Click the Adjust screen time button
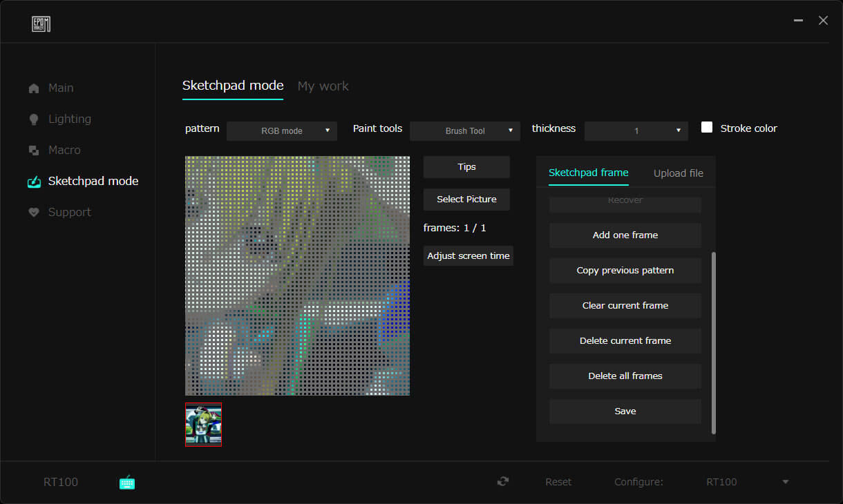This screenshot has width=843, height=504. [468, 256]
